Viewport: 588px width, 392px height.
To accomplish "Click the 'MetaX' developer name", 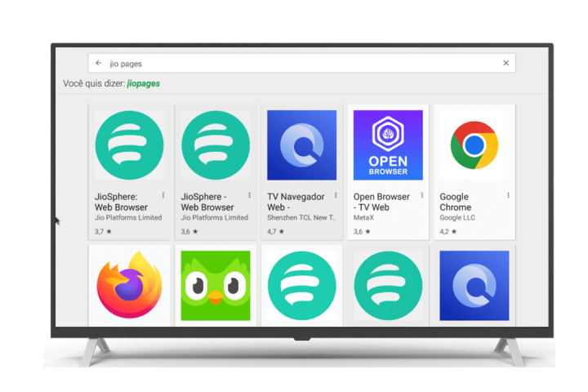I will [363, 217].
